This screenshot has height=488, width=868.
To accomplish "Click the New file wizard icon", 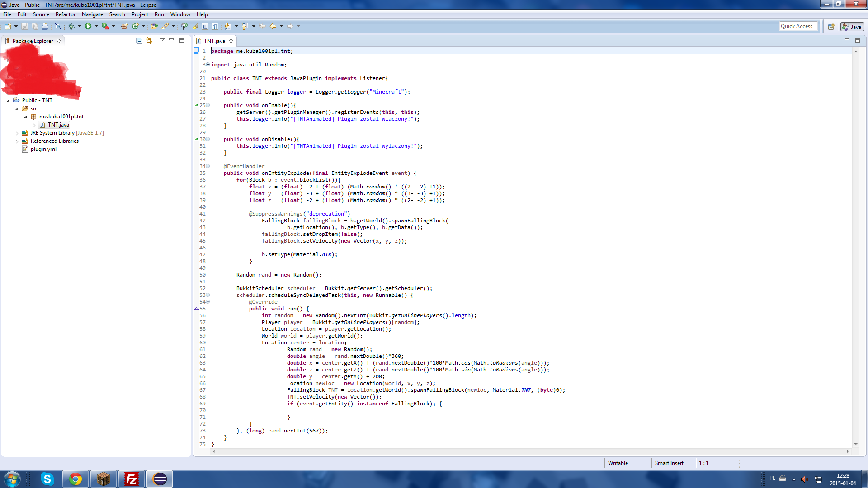I will pos(8,26).
